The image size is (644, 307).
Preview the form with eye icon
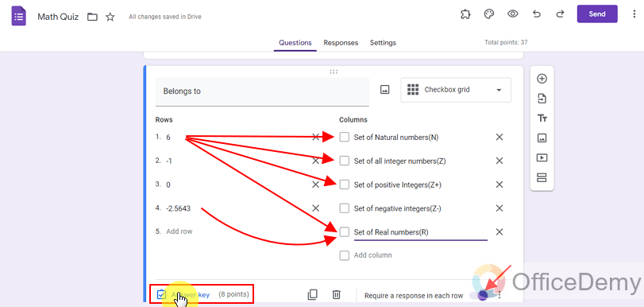tap(512, 14)
